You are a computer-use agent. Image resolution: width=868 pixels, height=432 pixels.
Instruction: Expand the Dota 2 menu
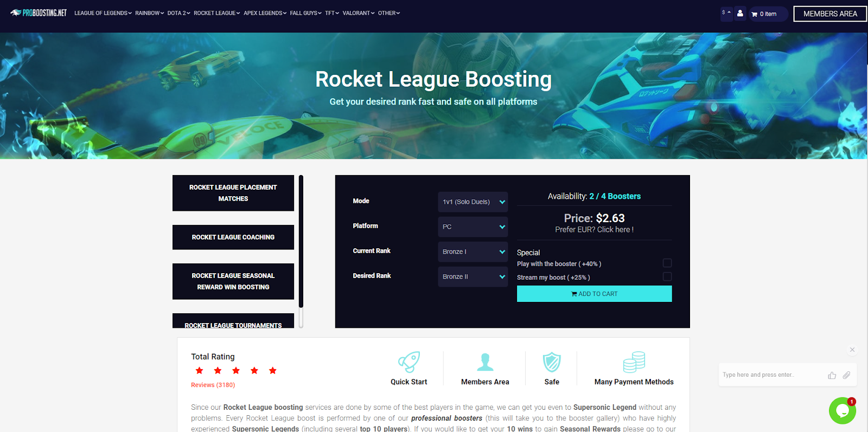point(179,13)
